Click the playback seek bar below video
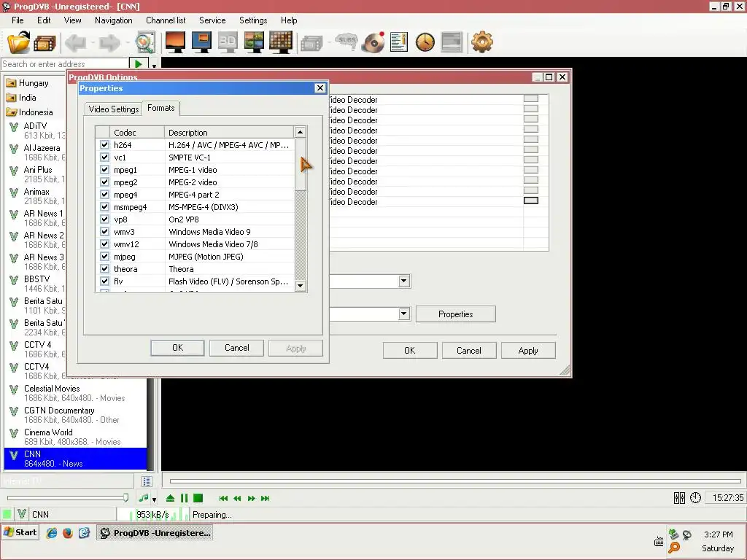 click(x=455, y=481)
